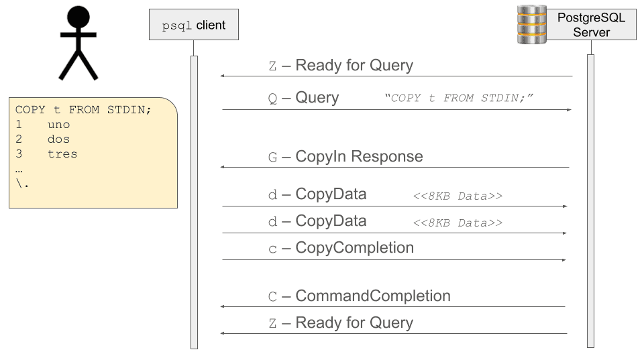Click the first '<<8KB Data>>' annotation
This screenshot has width=644, height=362.
pos(458,196)
